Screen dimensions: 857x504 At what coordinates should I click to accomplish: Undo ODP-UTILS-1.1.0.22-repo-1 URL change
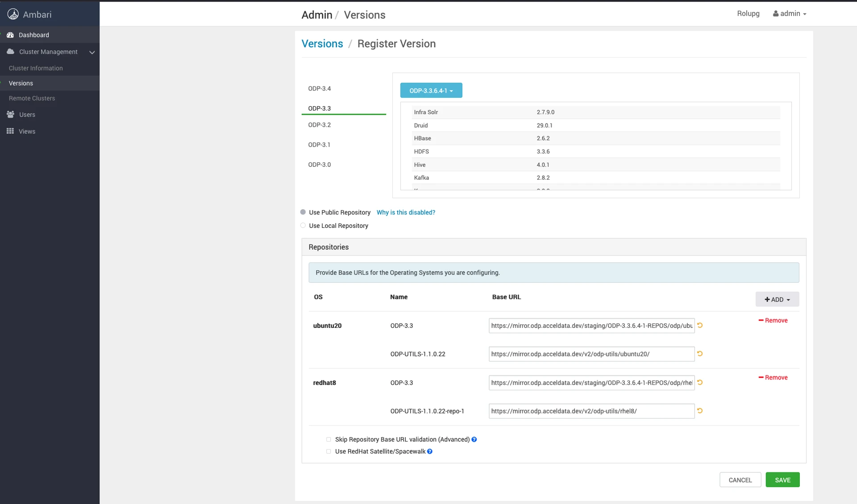700,411
